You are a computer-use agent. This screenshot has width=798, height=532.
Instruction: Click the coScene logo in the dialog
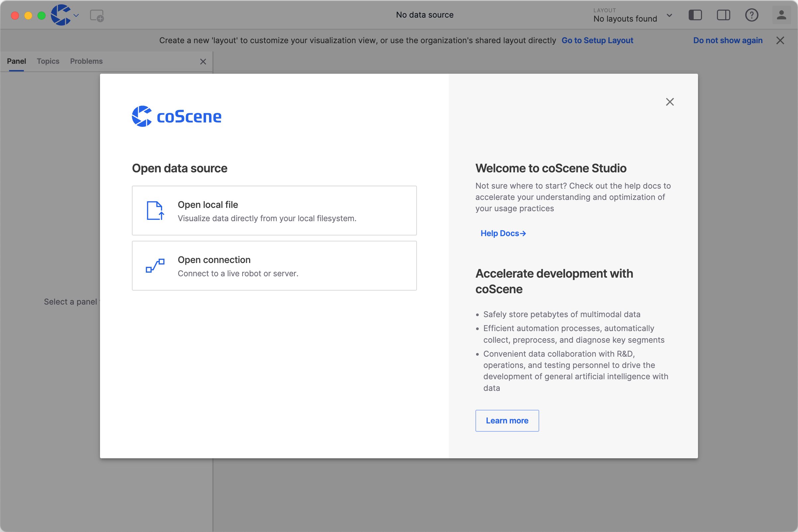[x=176, y=116]
